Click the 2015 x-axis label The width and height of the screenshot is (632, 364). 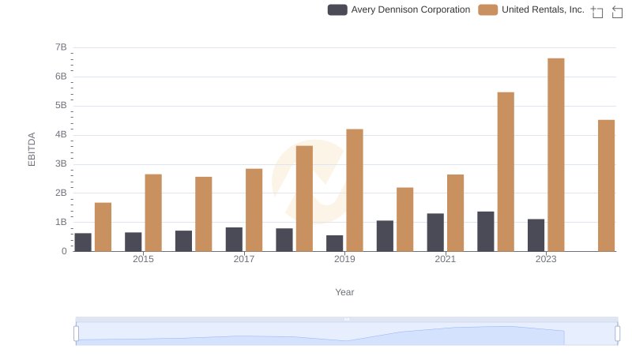pos(143,259)
